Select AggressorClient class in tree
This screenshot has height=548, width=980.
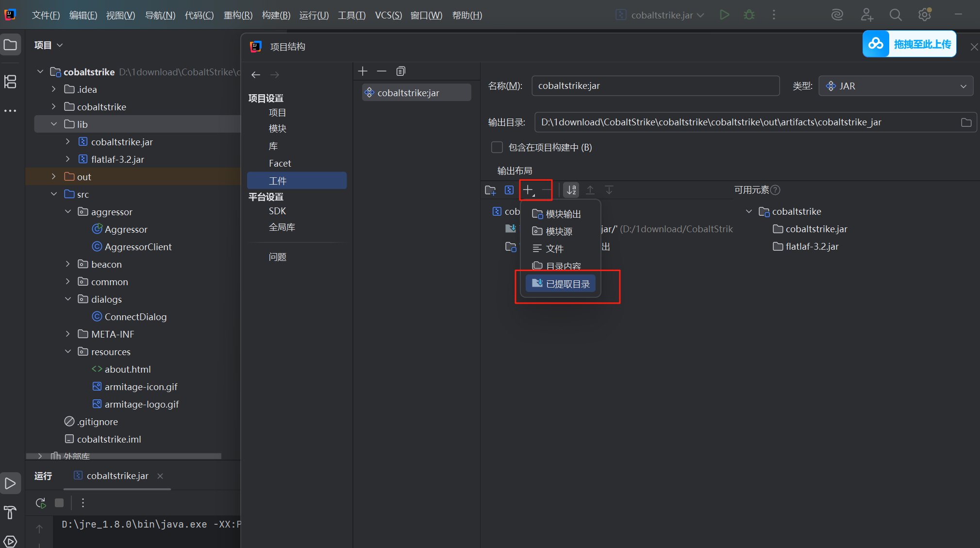pos(132,247)
